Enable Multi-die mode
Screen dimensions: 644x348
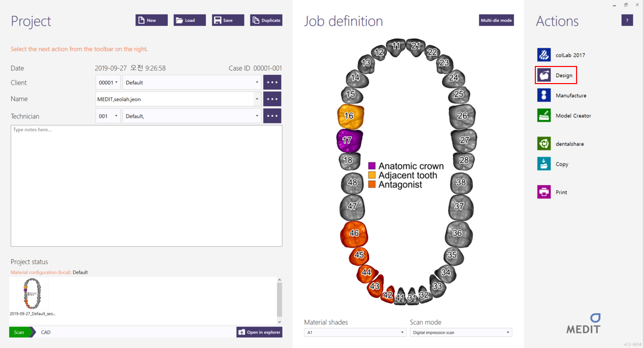pyautogui.click(x=496, y=20)
